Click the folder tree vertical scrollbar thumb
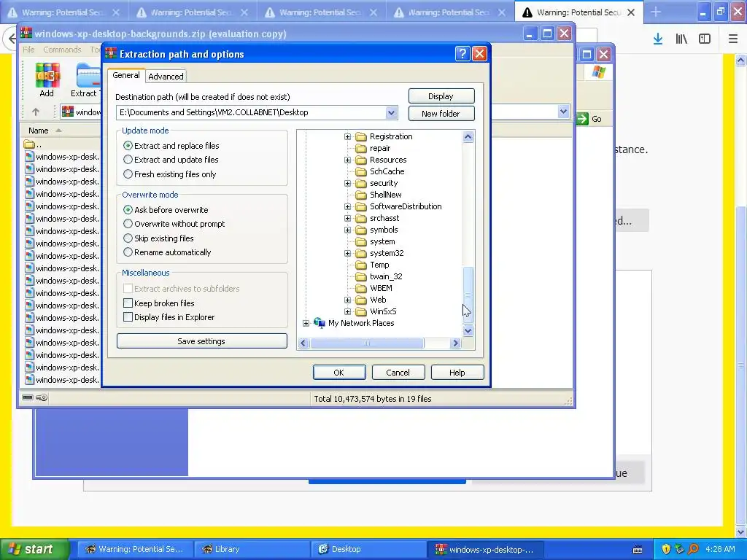 (x=468, y=295)
